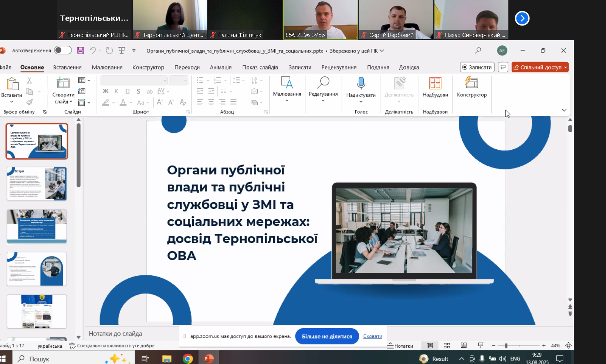The width and height of the screenshot is (606, 364).
Task: Open the Анімація tab
Action: pyautogui.click(x=221, y=67)
